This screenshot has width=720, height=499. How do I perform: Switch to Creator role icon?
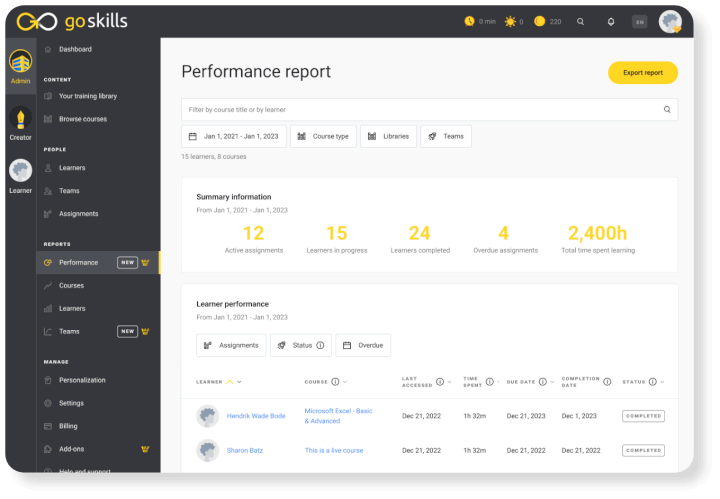20,123
